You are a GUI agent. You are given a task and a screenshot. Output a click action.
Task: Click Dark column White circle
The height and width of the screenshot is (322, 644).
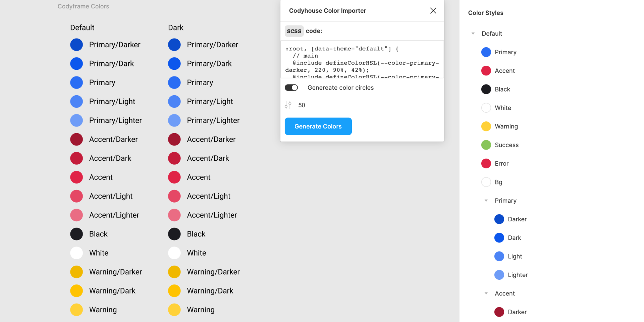pos(174,253)
